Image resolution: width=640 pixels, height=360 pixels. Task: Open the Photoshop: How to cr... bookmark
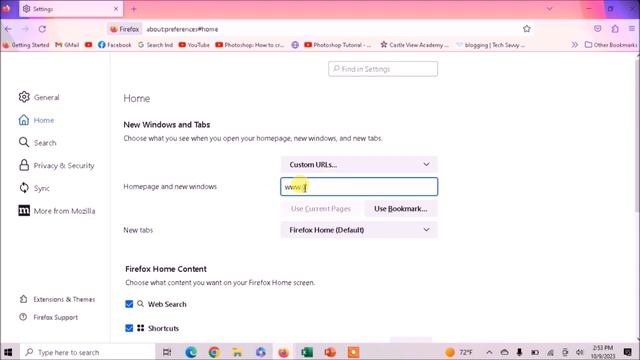pyautogui.click(x=250, y=45)
